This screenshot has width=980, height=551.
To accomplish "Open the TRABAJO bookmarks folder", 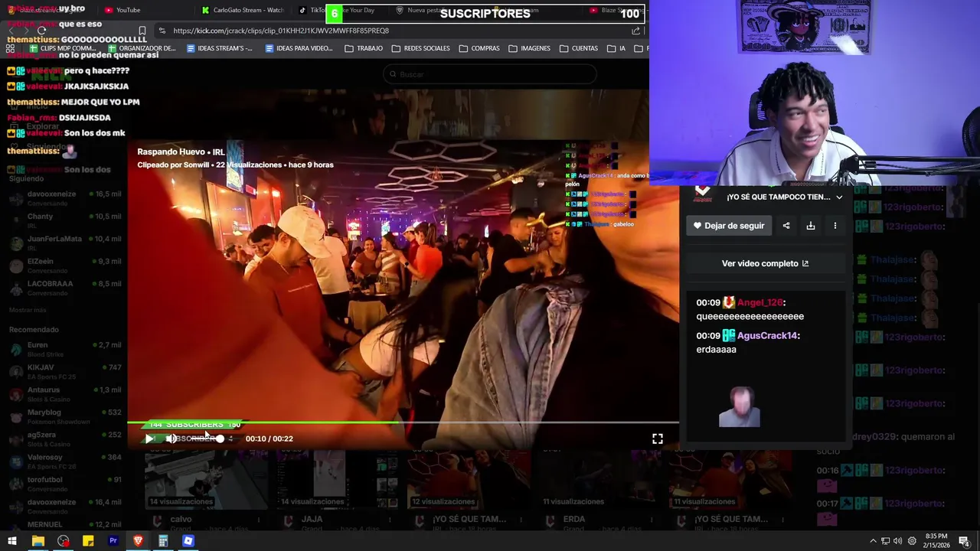I will click(x=364, y=48).
